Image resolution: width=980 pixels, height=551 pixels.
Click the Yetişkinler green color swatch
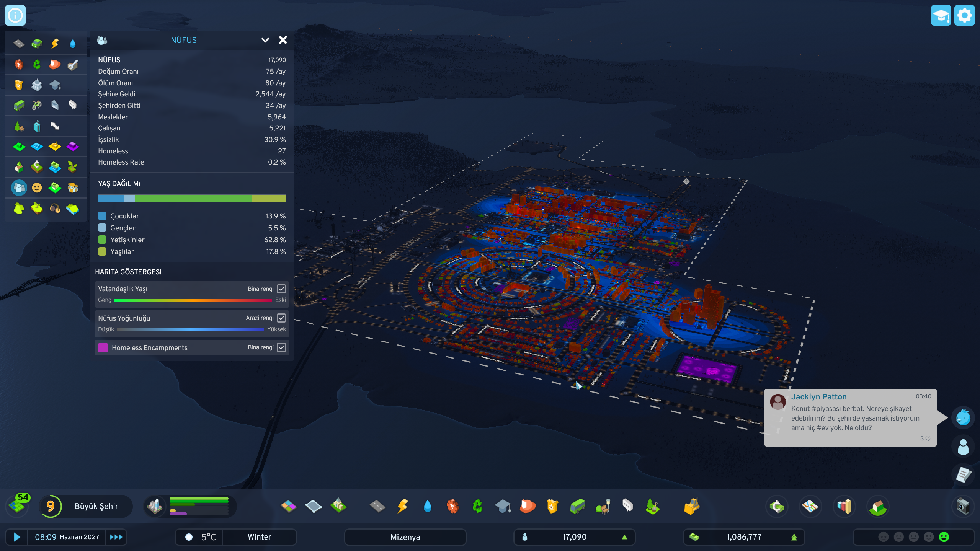(x=102, y=240)
